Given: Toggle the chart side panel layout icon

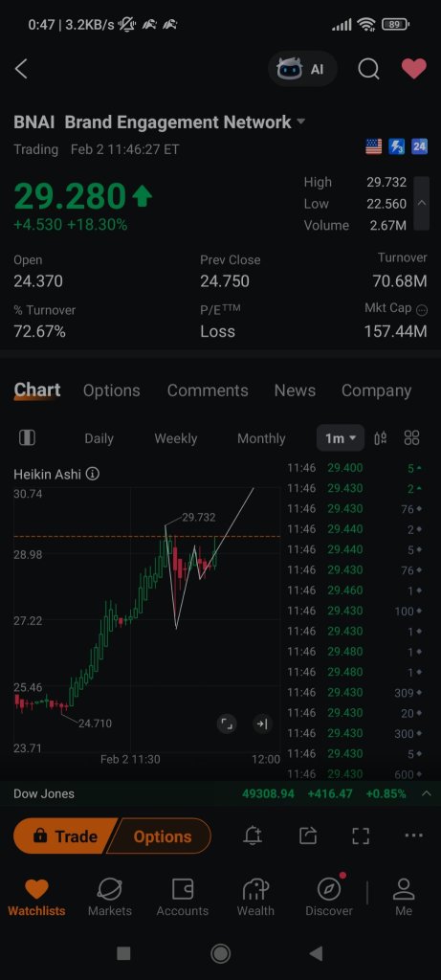Looking at the screenshot, I should (x=27, y=437).
